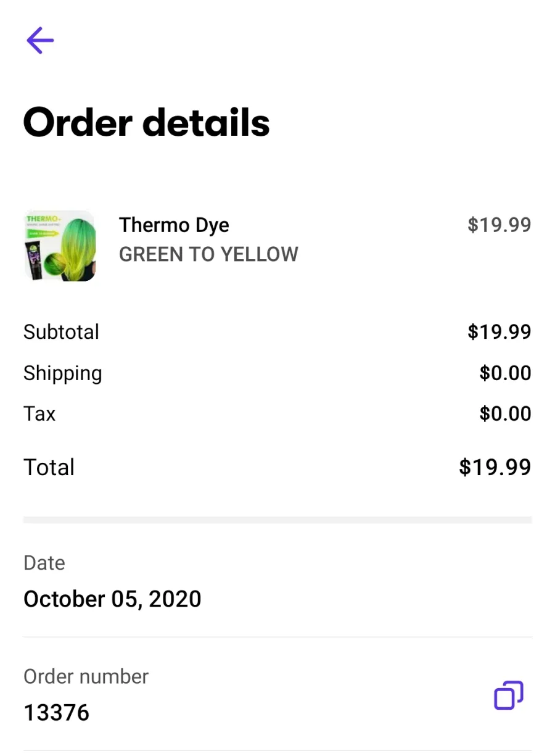Viewport: 555px width, 756px height.
Task: Tap the Tax amount $0.00
Action: pos(505,413)
